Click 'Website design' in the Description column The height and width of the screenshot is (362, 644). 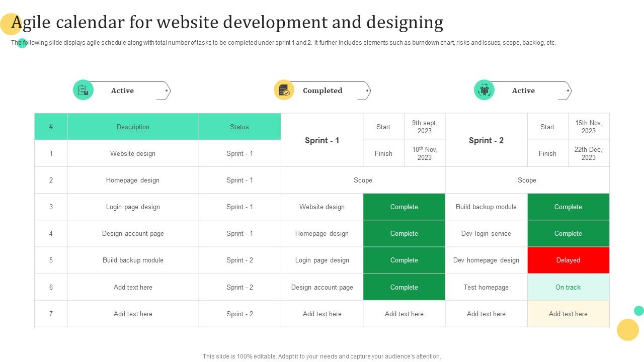click(133, 153)
